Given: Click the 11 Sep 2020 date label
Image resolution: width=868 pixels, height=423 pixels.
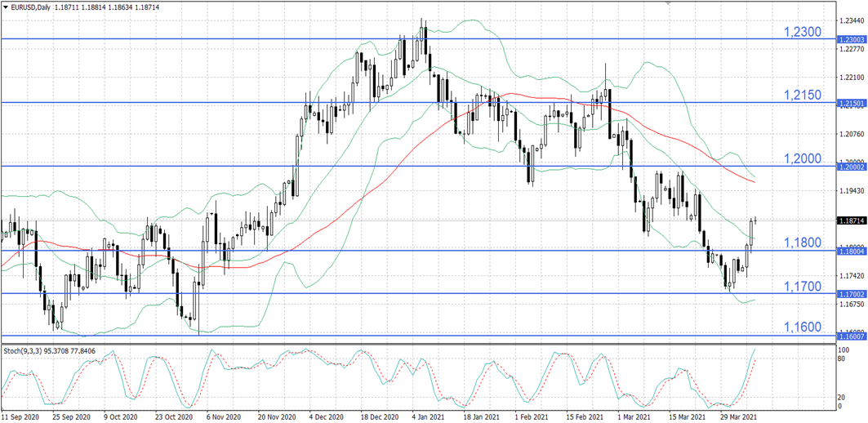Looking at the screenshot, I should [20, 416].
